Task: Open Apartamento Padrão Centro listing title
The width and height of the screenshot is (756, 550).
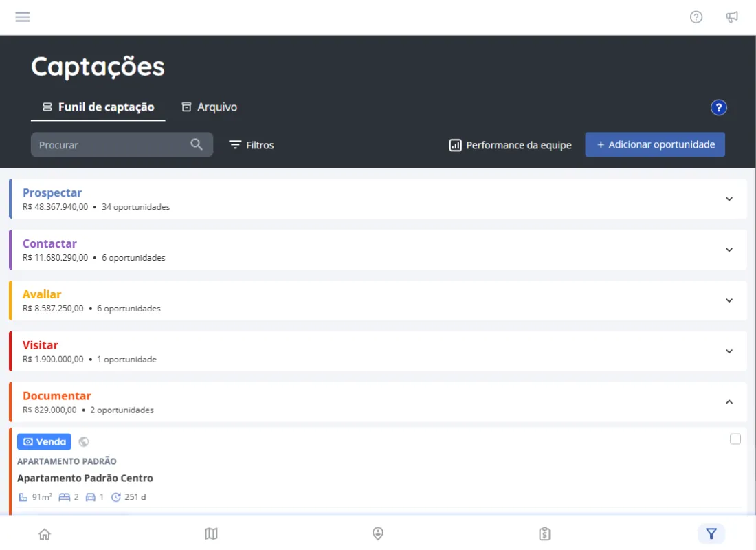Action: pyautogui.click(x=85, y=478)
